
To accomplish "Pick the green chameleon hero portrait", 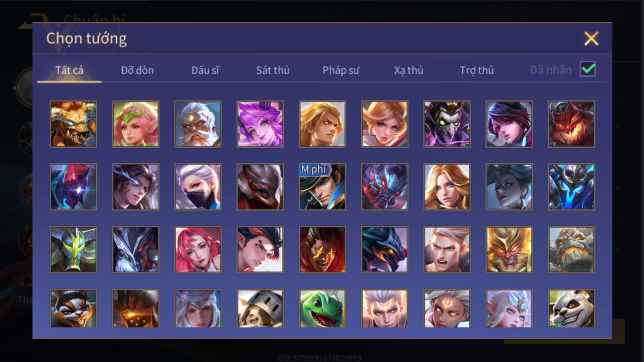I will (322, 309).
